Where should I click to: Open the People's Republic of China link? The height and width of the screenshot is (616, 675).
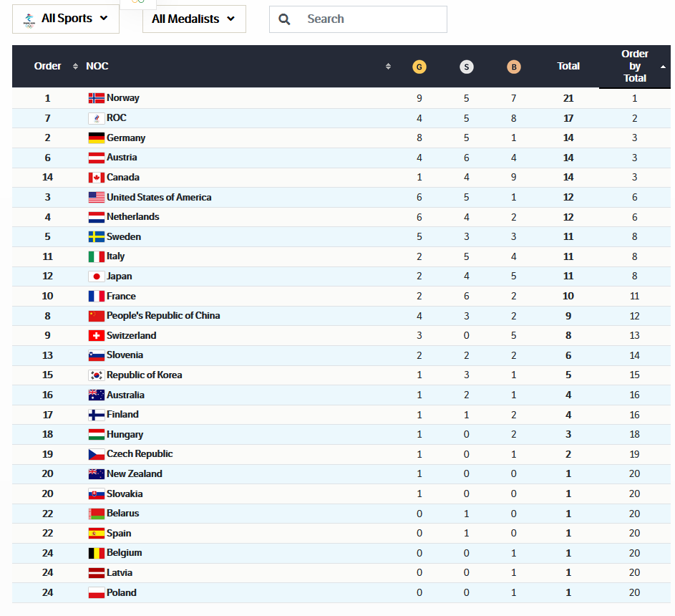pos(163,316)
